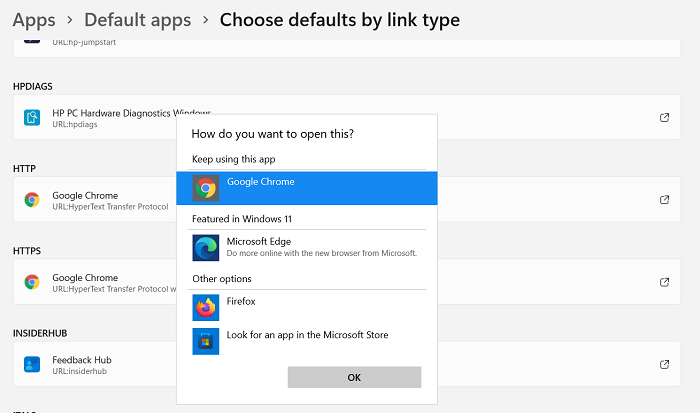Click the Feedback Hub icon

[x=32, y=365]
